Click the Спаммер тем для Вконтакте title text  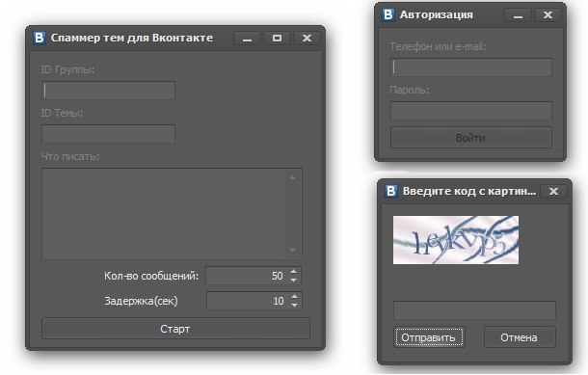(x=132, y=38)
